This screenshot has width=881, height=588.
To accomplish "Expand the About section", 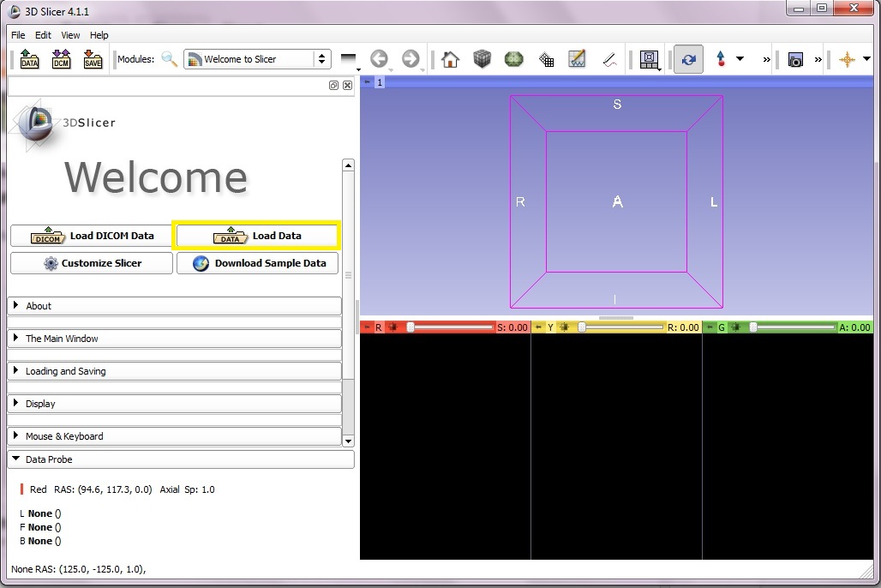I will coord(174,306).
